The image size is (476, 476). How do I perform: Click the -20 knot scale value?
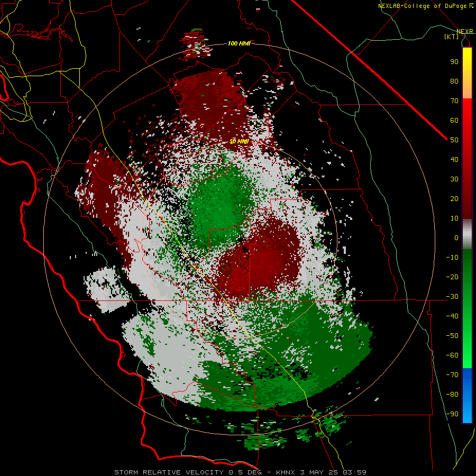pyautogui.click(x=452, y=277)
